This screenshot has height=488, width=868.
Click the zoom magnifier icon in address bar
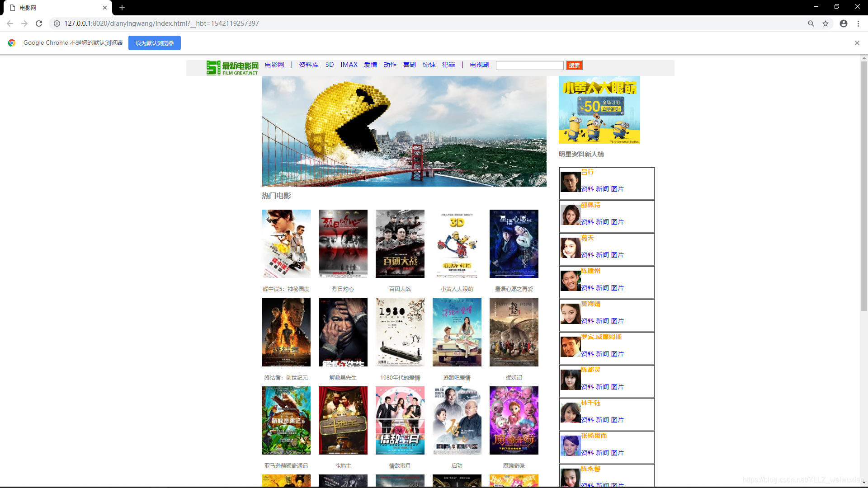click(811, 23)
